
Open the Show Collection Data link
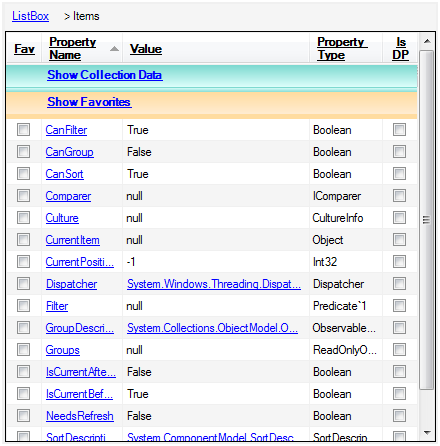click(x=105, y=75)
